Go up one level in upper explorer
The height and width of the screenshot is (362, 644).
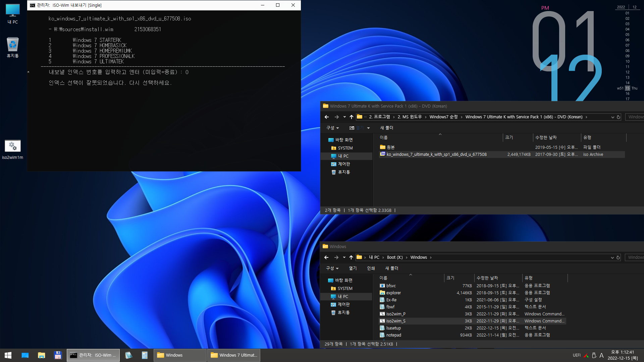coord(351,117)
